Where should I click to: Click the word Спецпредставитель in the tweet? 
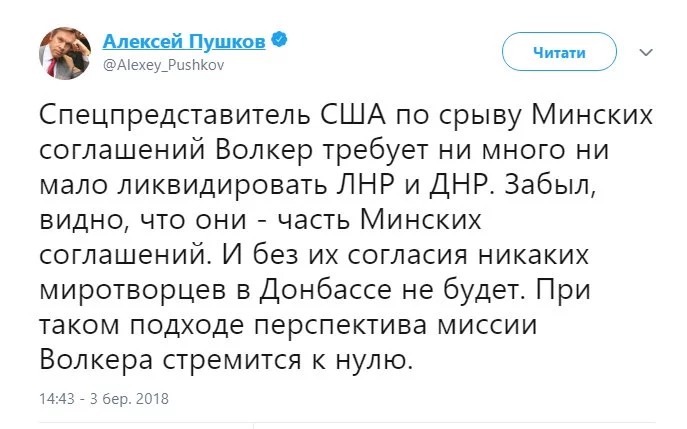tap(176, 116)
